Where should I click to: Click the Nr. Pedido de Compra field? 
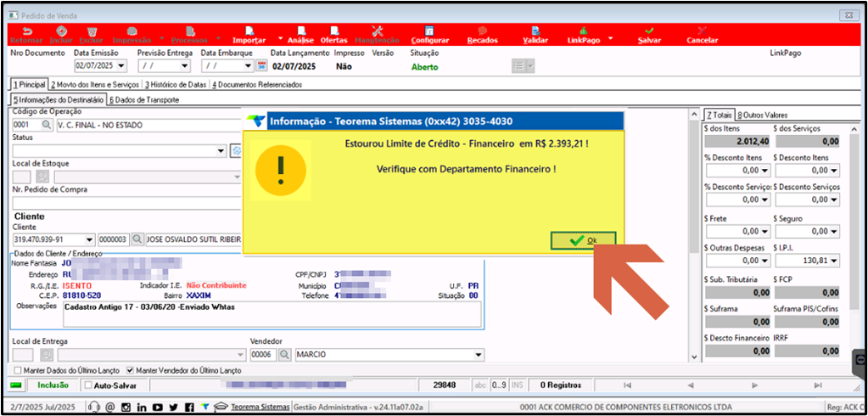127,203
